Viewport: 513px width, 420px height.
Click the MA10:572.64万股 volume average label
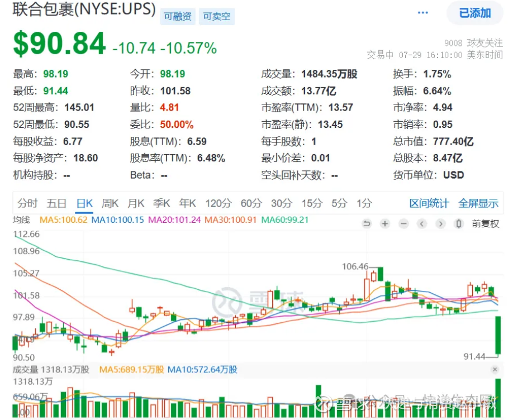click(x=202, y=370)
